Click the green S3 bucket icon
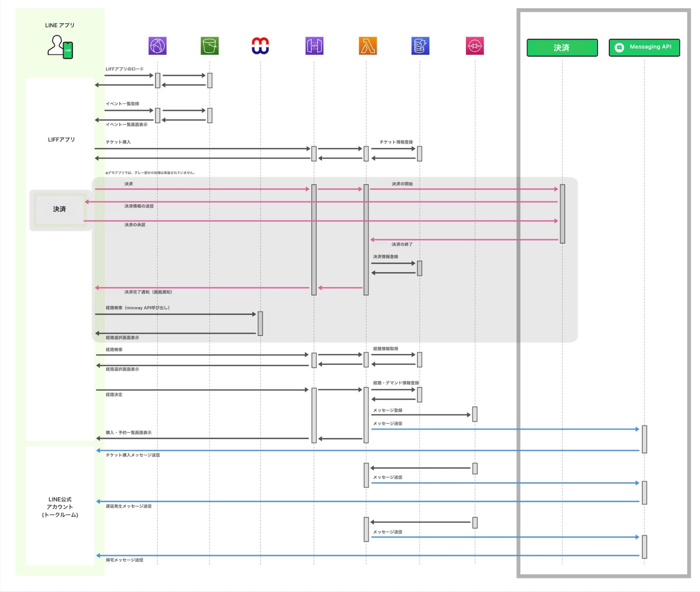 pyautogui.click(x=209, y=46)
